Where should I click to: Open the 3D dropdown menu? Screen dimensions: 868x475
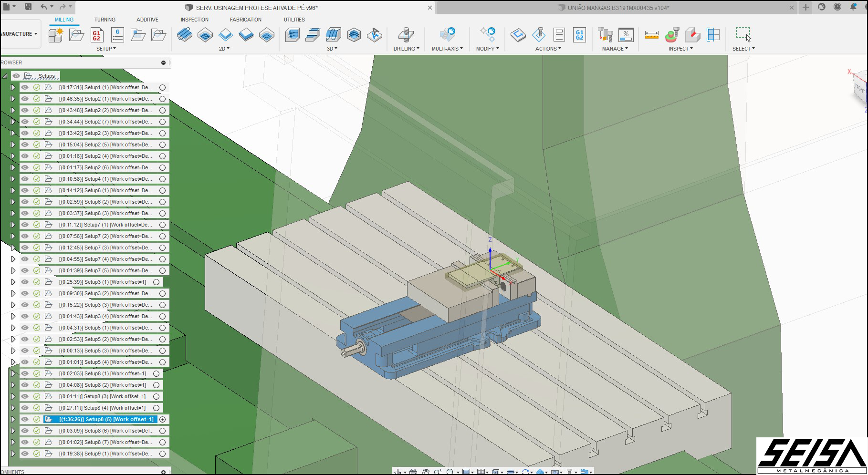click(332, 49)
